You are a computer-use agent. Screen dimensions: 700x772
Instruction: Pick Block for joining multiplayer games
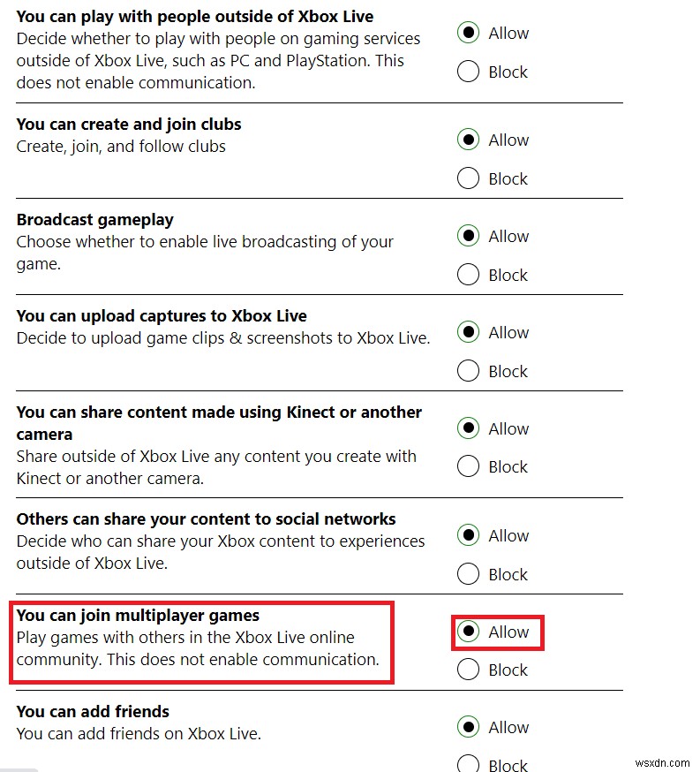click(469, 670)
